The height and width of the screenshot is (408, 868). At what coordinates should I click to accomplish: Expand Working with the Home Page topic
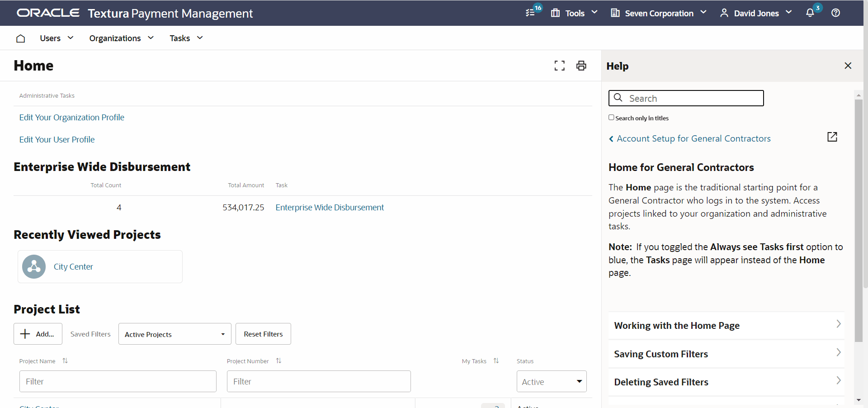(x=726, y=325)
